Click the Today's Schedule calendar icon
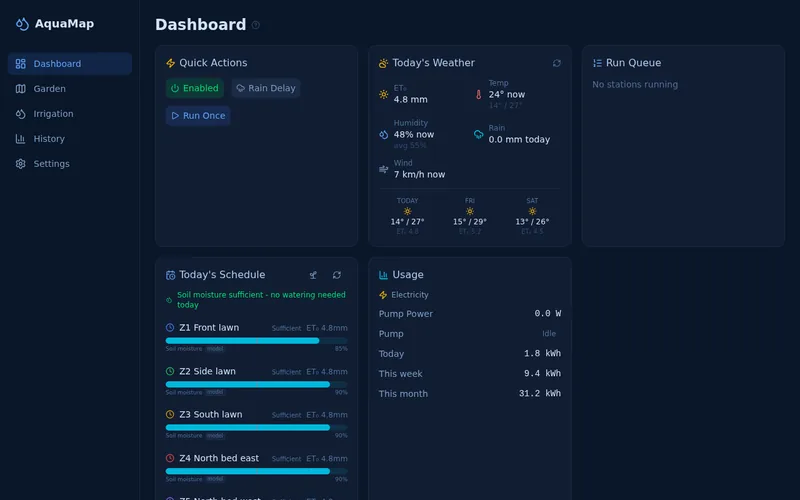The image size is (800, 500). 170,275
